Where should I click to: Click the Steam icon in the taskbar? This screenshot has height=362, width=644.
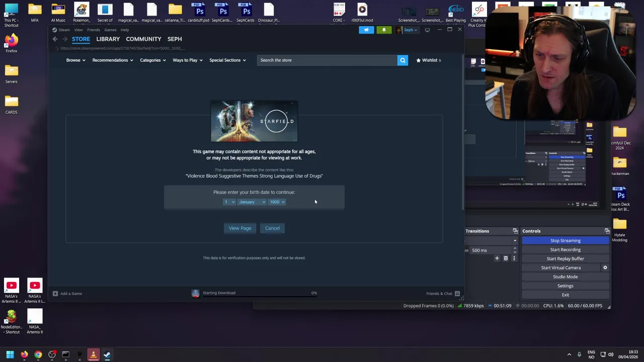[107, 355]
